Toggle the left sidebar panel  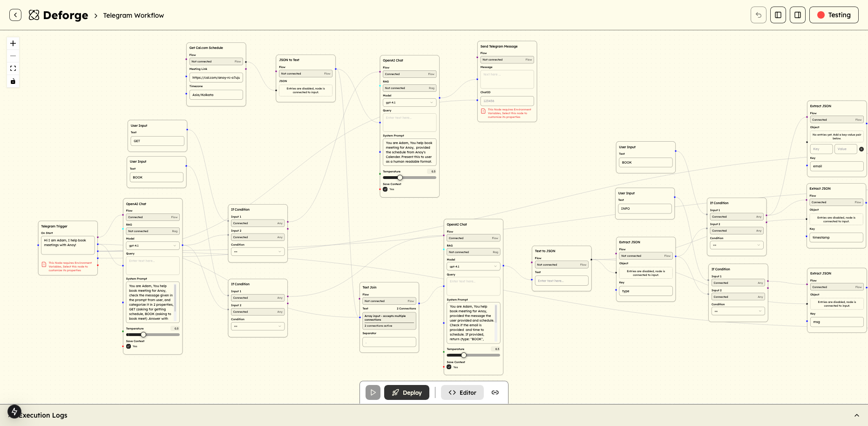(x=778, y=15)
